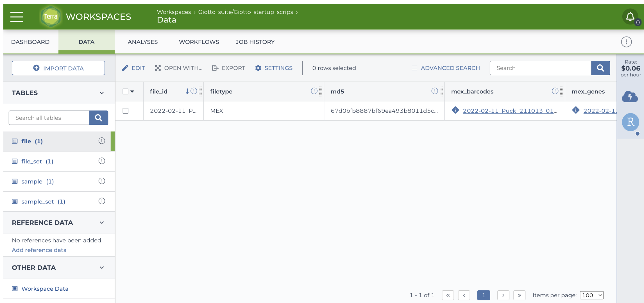Switch to the Workflows tab
The height and width of the screenshot is (303, 644).
[x=199, y=42]
